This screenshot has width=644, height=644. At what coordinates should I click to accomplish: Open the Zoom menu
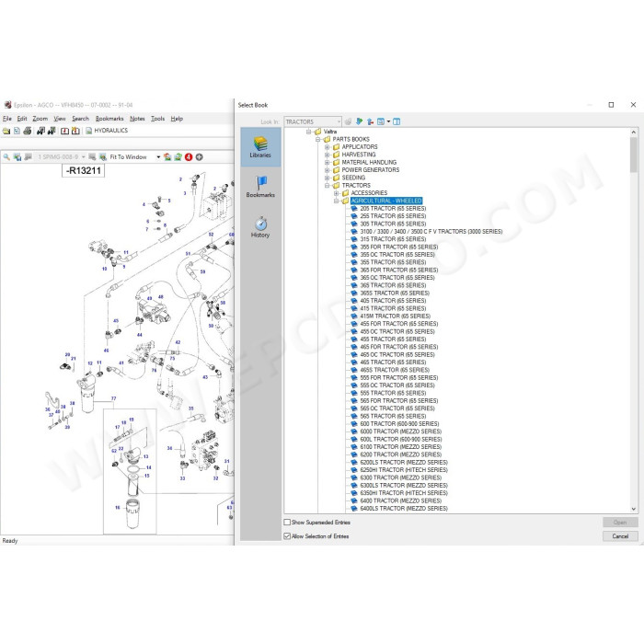click(x=40, y=119)
